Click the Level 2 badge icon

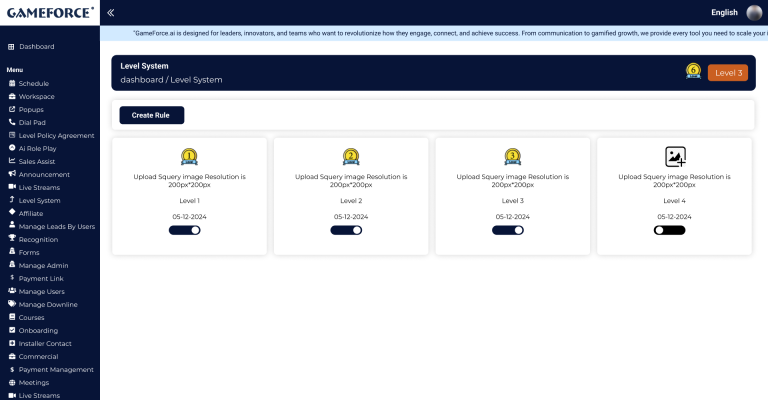351,156
